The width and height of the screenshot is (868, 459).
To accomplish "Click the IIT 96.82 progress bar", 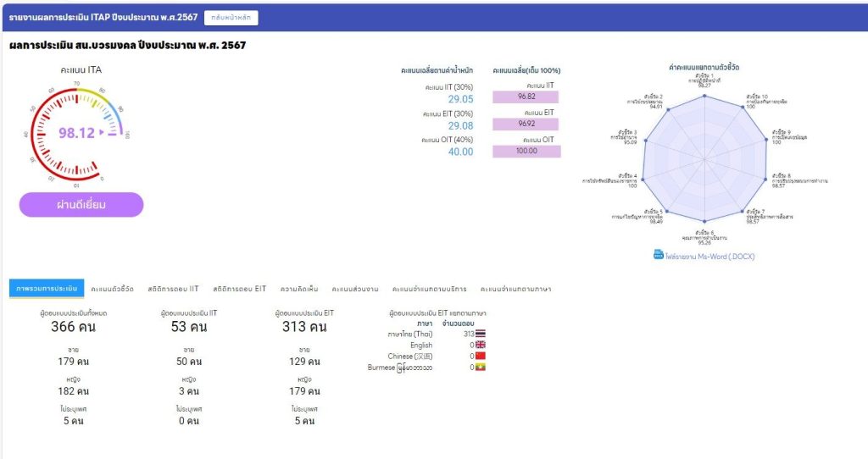I will 526,97.
